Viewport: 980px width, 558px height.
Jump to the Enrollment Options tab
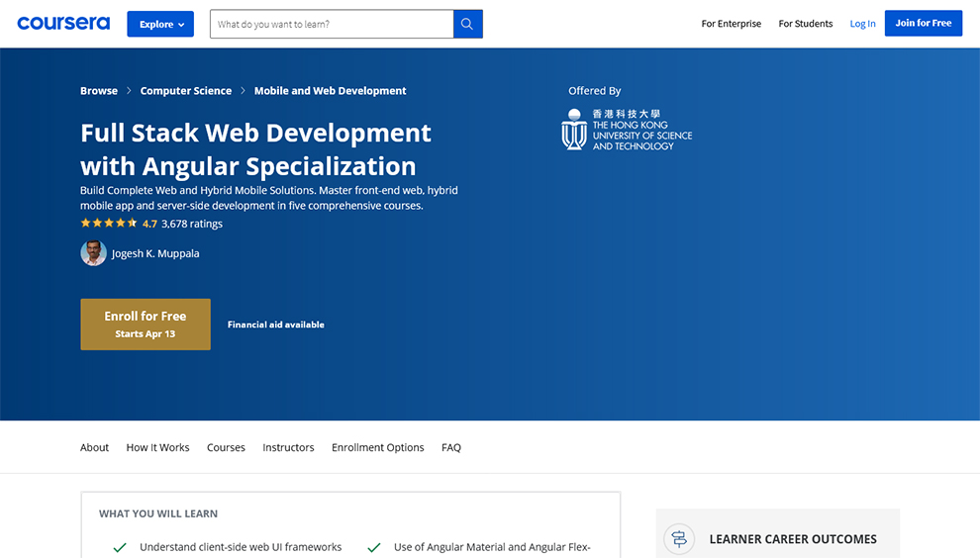pos(377,447)
